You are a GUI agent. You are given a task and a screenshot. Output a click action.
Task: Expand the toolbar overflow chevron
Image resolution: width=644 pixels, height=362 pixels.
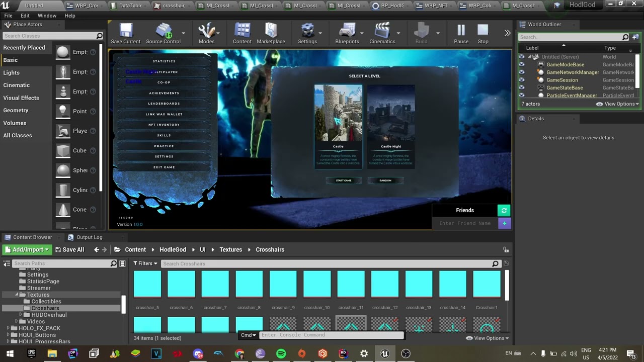[x=507, y=33]
